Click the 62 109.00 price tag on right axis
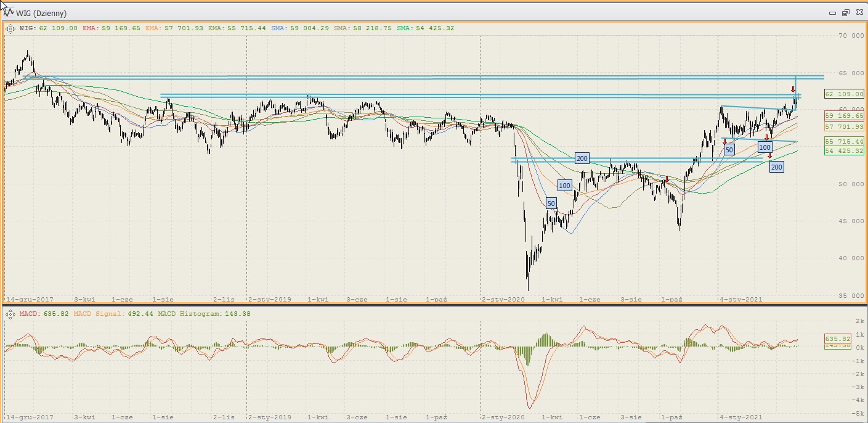This screenshot has width=868, height=423. (844, 94)
